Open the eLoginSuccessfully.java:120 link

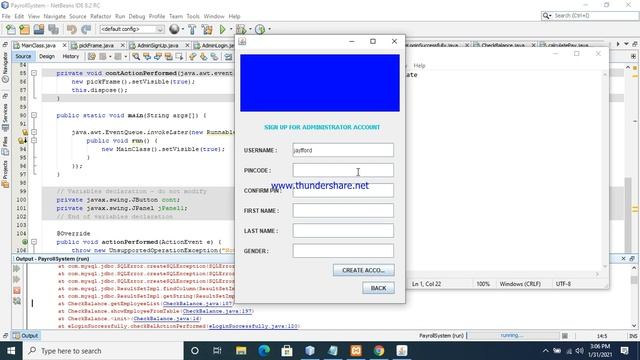coord(253,326)
